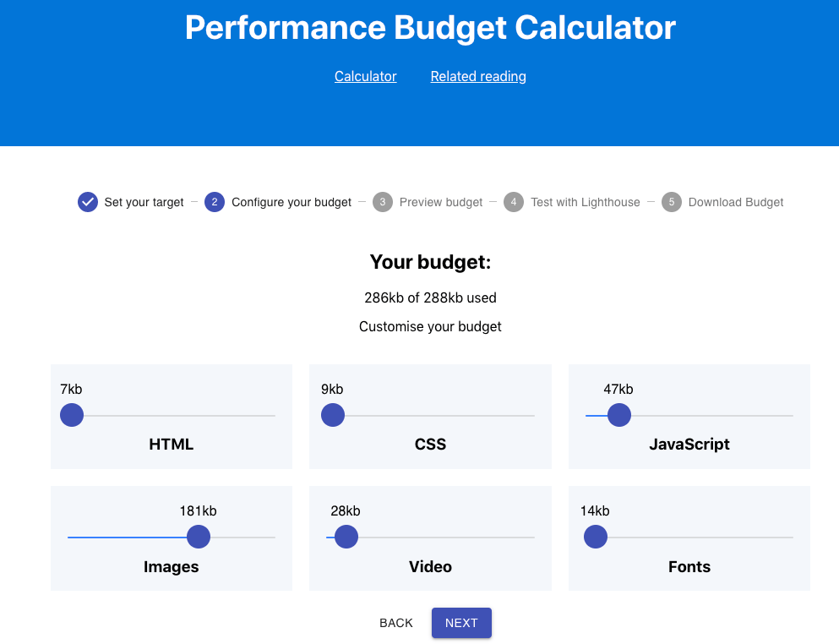Click the step 5 Download circle icon
Image resolution: width=839 pixels, height=644 pixels.
tap(672, 202)
